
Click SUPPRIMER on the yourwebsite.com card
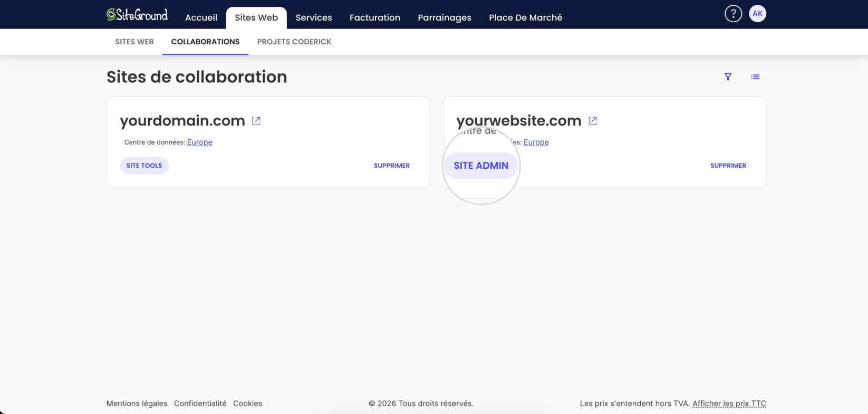pos(728,166)
